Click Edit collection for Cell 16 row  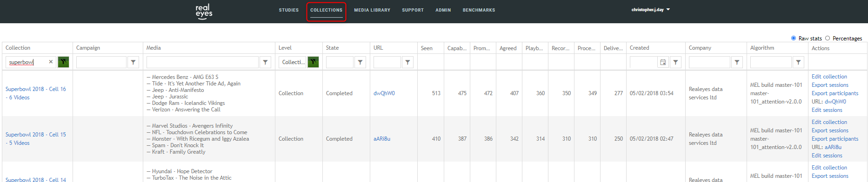pyautogui.click(x=829, y=77)
